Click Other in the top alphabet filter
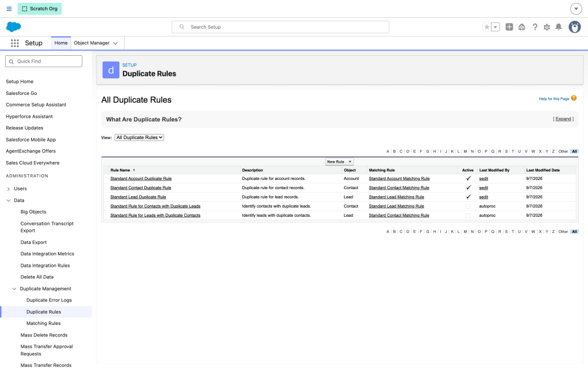This screenshot has width=588, height=368. 563,152
